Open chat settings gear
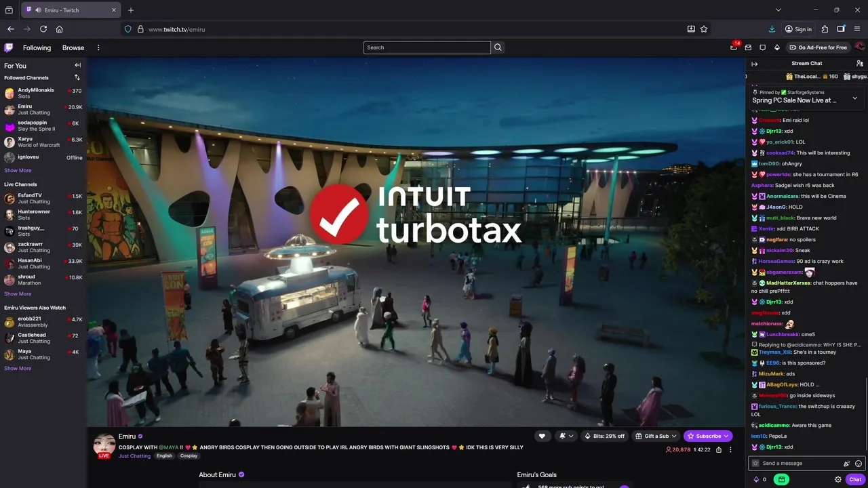 [838, 479]
